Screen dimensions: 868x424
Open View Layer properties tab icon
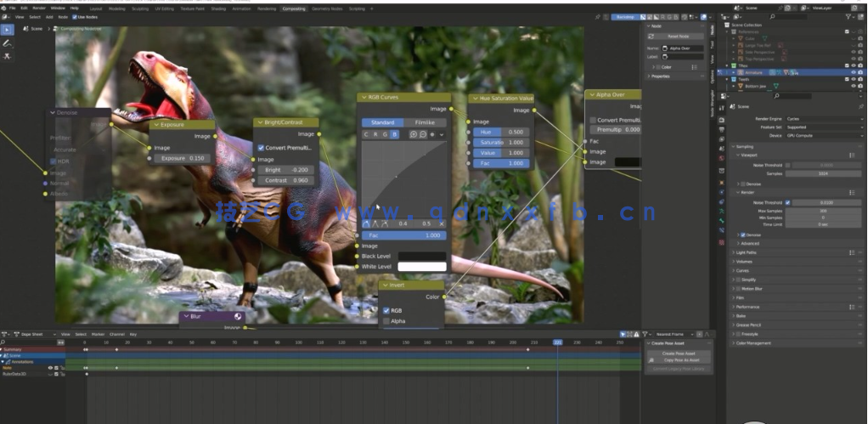721,139
